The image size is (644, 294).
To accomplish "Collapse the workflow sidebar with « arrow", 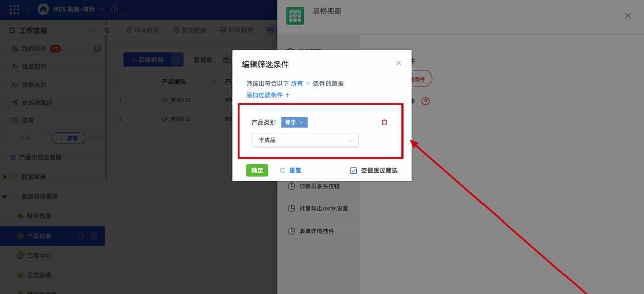I will (106, 29).
